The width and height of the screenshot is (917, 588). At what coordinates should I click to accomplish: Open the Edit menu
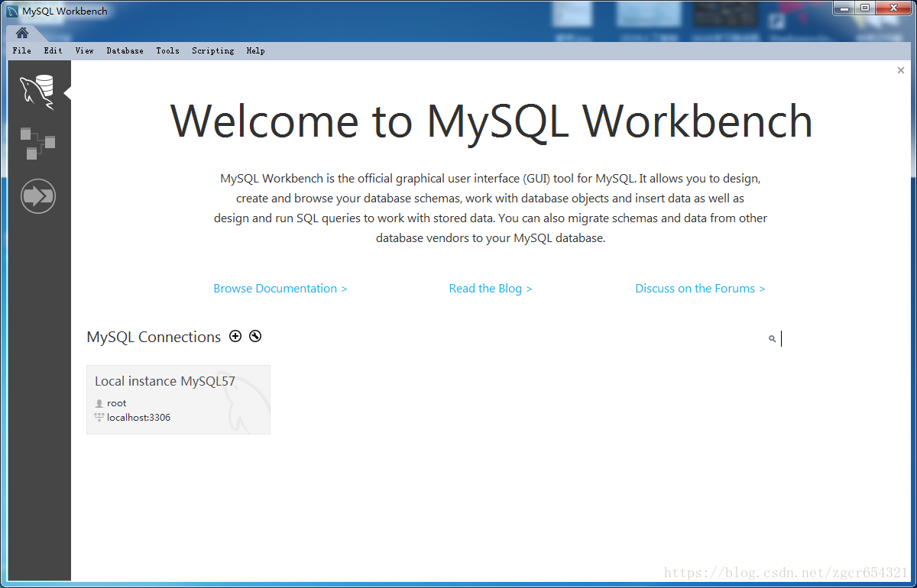(x=53, y=50)
